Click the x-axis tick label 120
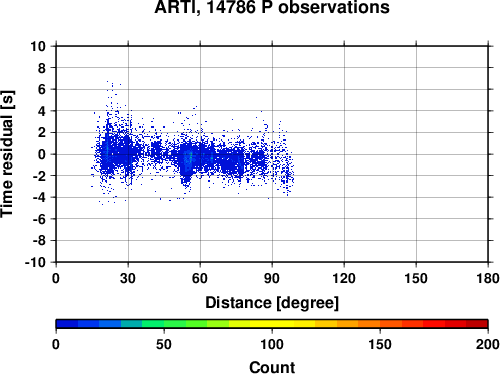 tap(344, 278)
